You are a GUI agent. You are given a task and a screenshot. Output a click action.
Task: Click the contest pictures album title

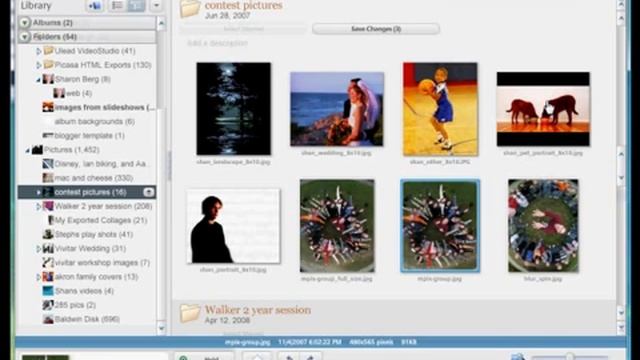[x=244, y=5]
